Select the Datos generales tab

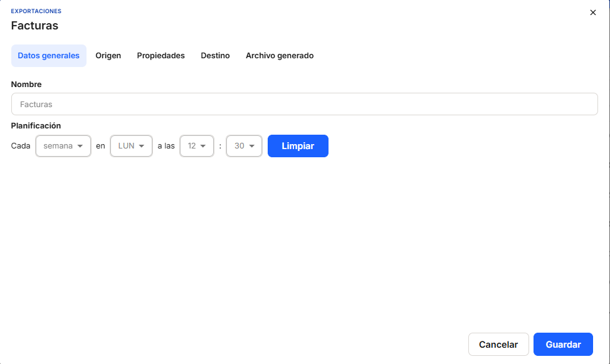49,56
